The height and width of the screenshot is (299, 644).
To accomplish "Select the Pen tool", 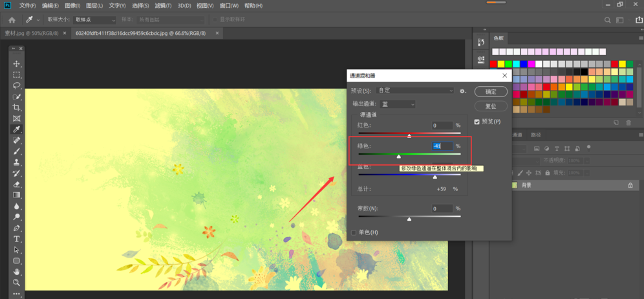I will (17, 228).
